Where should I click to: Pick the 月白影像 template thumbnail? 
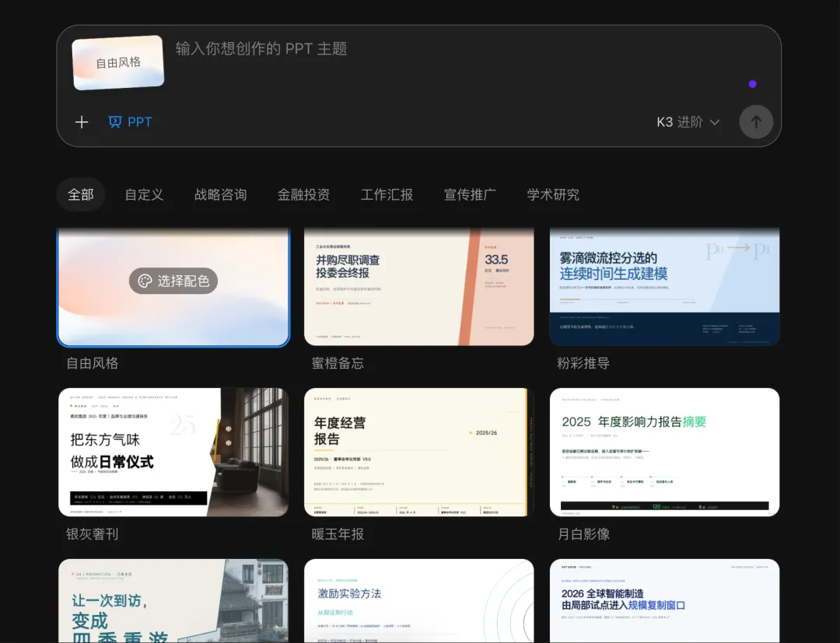coord(664,453)
